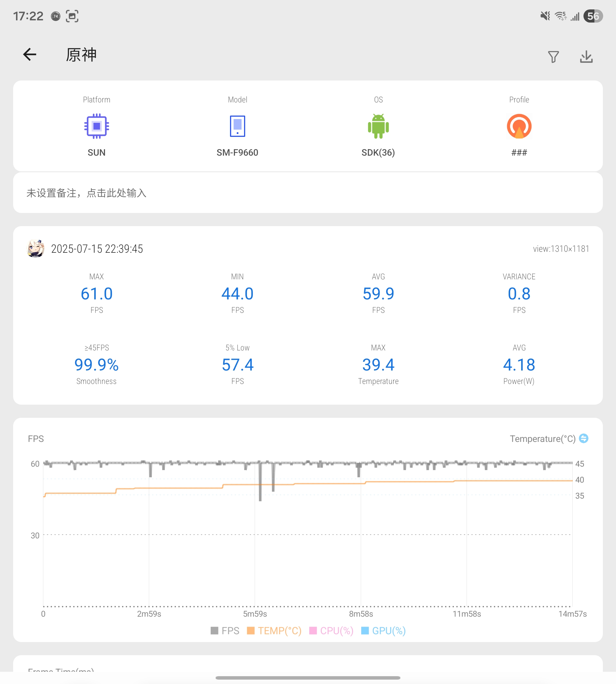The width and height of the screenshot is (616, 684).
Task: Tap the battery level 56 indicator
Action: (593, 16)
